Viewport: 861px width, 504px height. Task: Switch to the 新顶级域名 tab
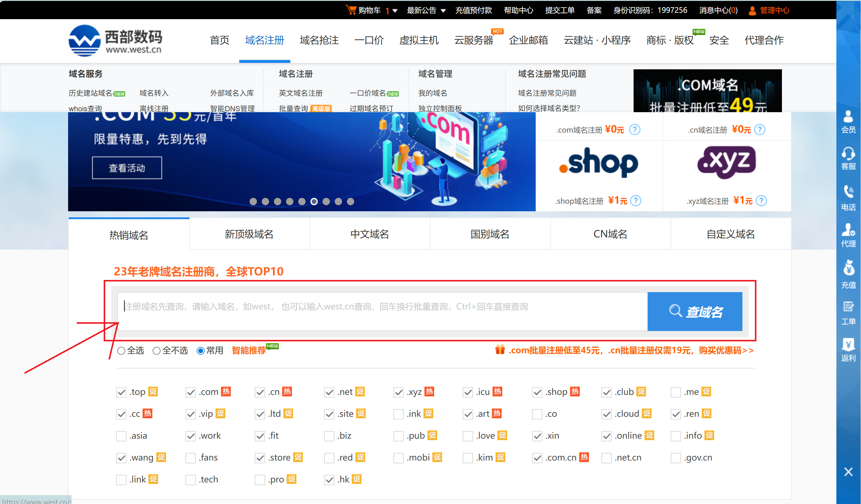pyautogui.click(x=249, y=234)
